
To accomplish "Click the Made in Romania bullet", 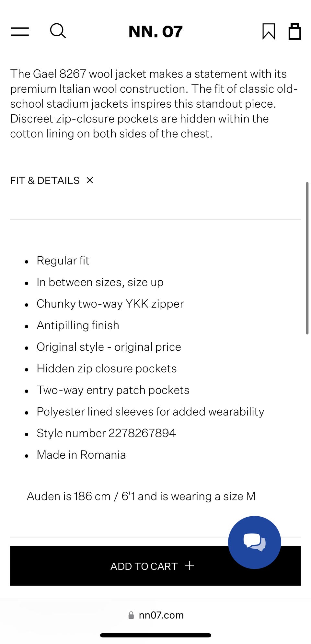I will point(81,455).
